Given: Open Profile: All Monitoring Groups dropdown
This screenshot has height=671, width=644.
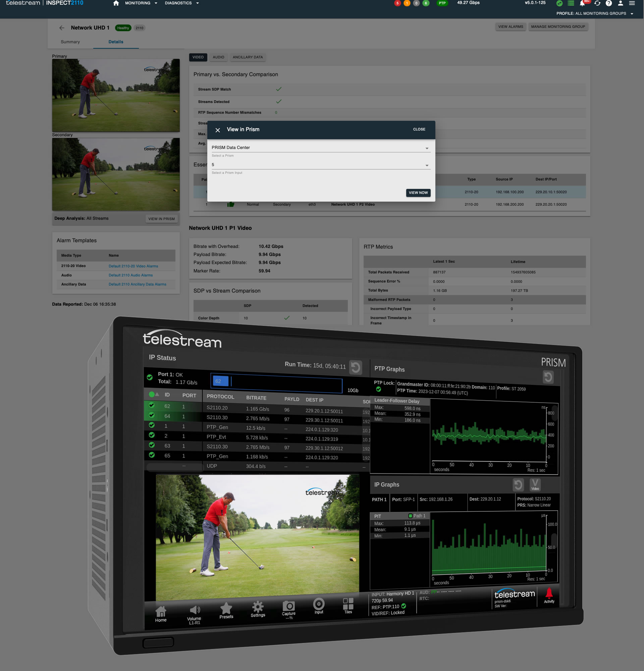Looking at the screenshot, I should click(x=595, y=14).
